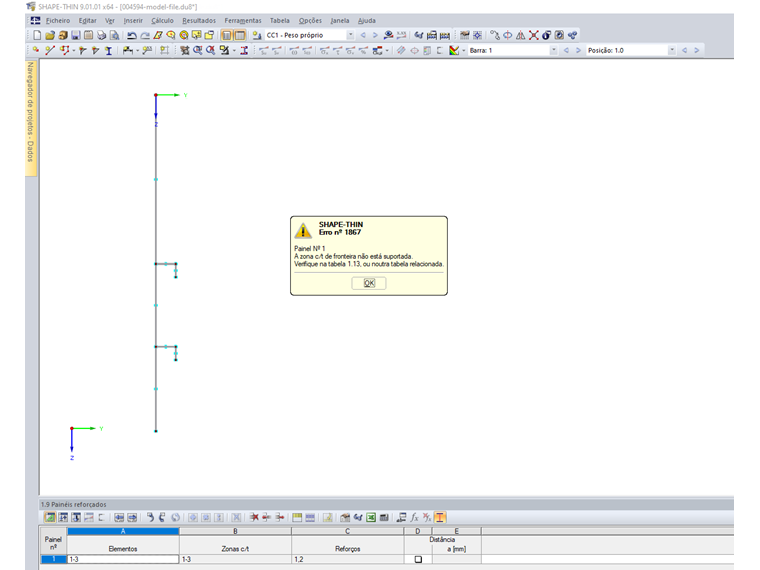Click the crossed-out fx formula icon

click(x=427, y=518)
